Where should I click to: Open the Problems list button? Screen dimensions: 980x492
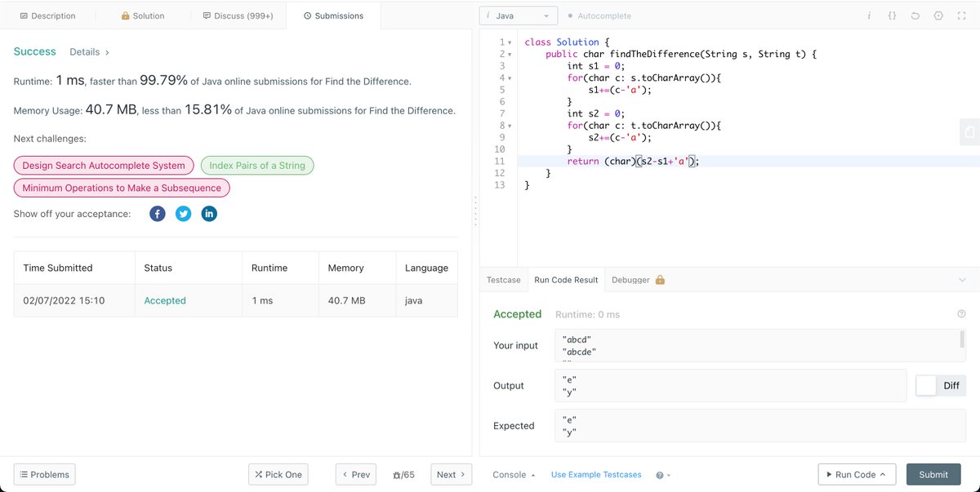tap(45, 474)
